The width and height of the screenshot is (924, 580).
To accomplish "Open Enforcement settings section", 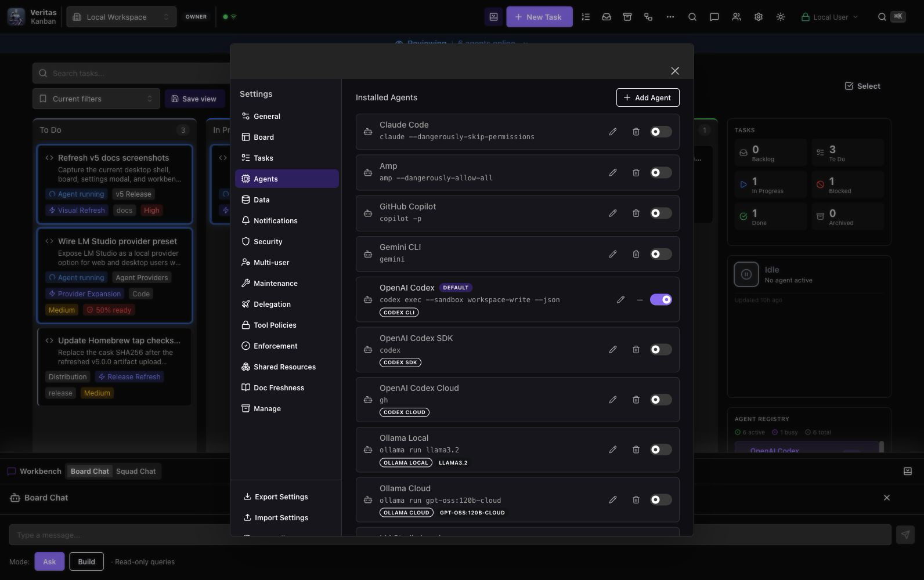I will click(287, 346).
